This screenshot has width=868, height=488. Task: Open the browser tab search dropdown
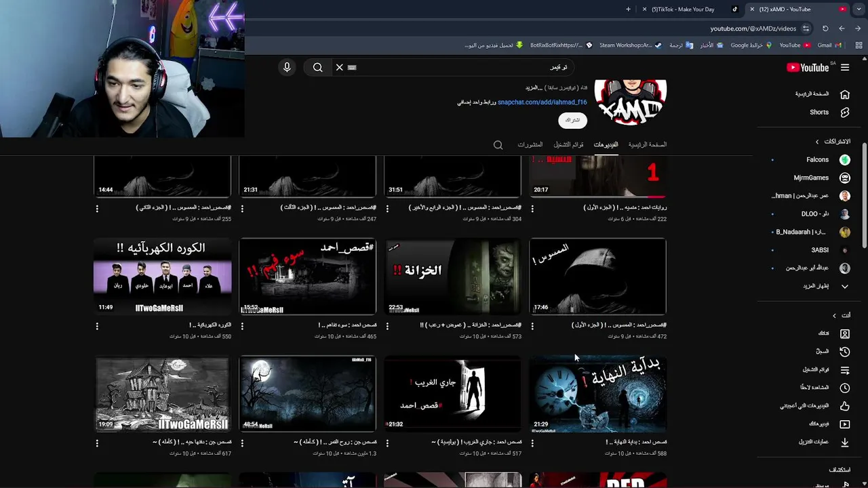pos(859,9)
